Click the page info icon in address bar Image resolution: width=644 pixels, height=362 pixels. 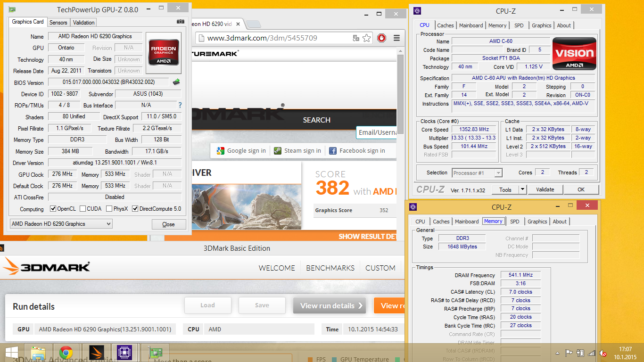(201, 38)
